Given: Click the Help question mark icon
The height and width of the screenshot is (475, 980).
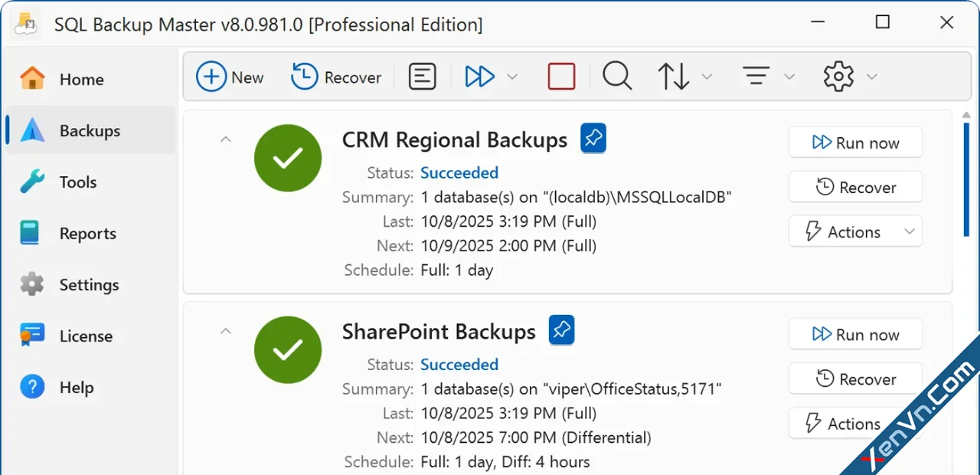Looking at the screenshot, I should tap(32, 387).
